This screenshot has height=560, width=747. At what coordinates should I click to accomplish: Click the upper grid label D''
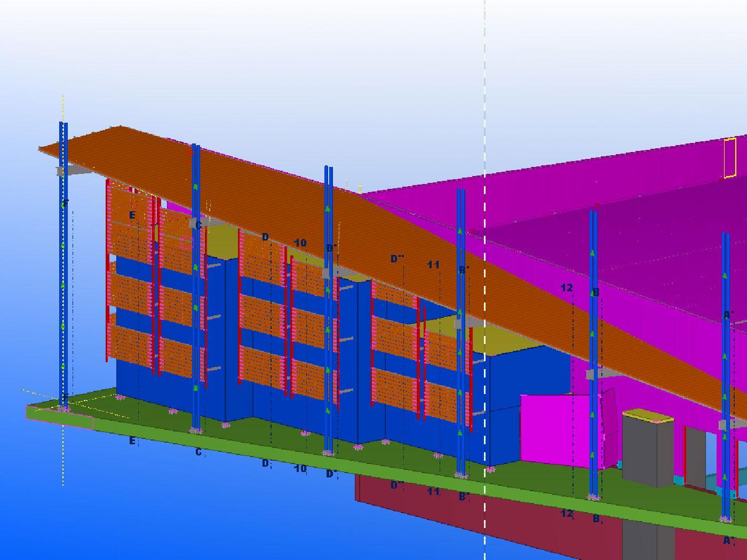pyautogui.click(x=397, y=259)
